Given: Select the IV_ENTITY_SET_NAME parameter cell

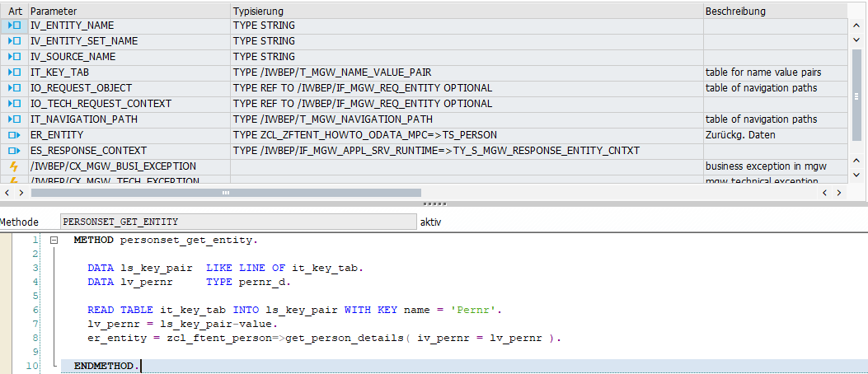Looking at the screenshot, I should pos(129,41).
